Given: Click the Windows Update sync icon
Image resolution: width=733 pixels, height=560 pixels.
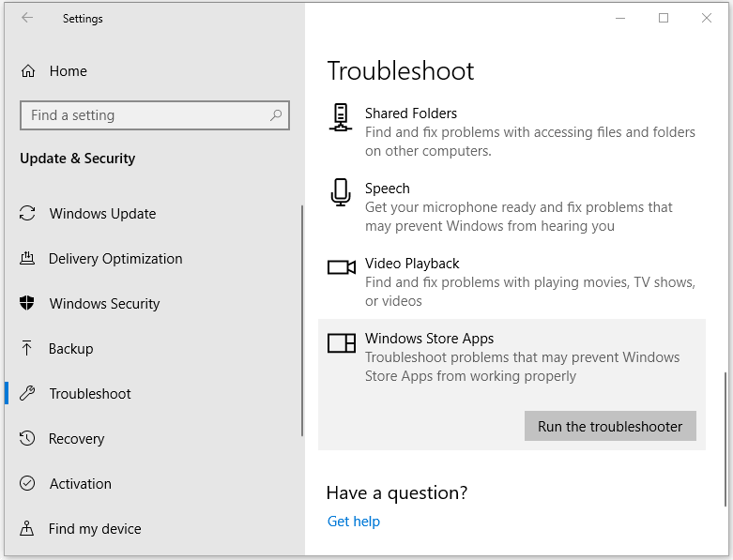Looking at the screenshot, I should (x=27, y=214).
